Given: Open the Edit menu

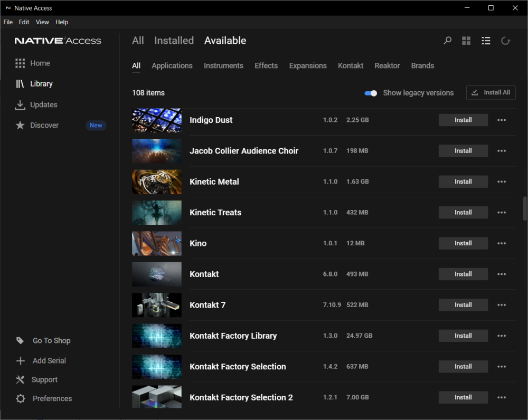Looking at the screenshot, I should tap(24, 22).
